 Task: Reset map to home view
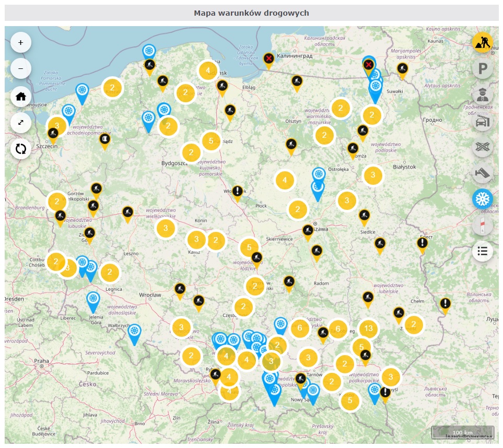[x=21, y=96]
